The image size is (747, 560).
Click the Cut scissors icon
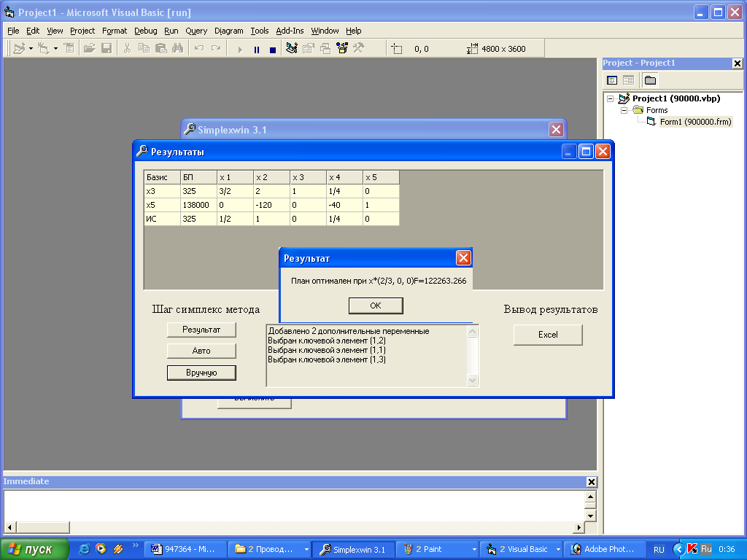tap(127, 49)
